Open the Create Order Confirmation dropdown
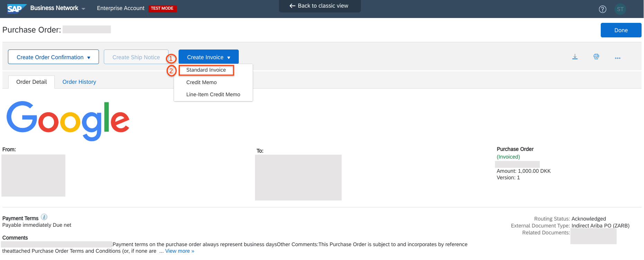The height and width of the screenshot is (260, 644). (x=53, y=57)
